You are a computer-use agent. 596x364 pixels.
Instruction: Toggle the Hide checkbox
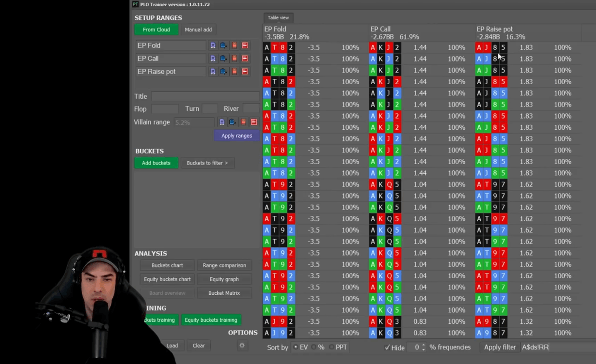tap(387, 347)
